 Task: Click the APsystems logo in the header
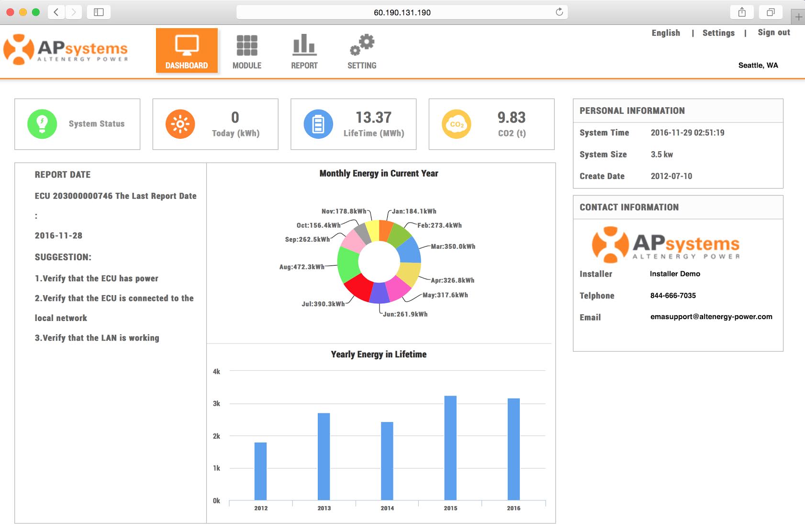coord(66,48)
